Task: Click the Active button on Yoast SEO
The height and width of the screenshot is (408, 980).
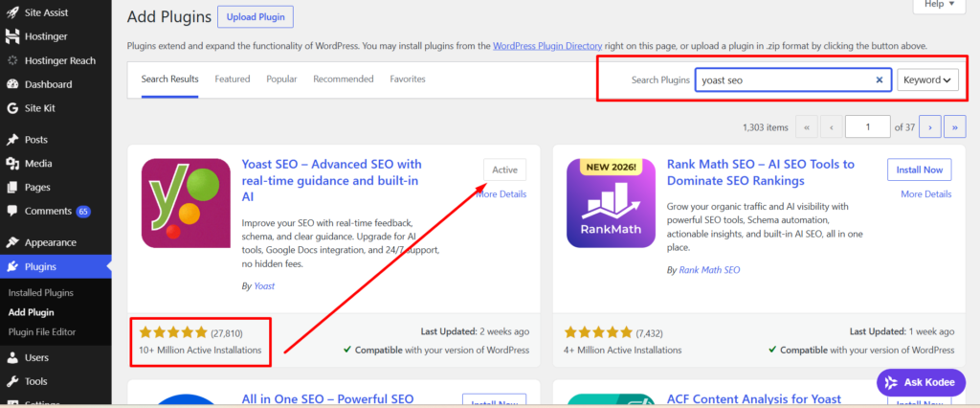Action: (x=505, y=170)
